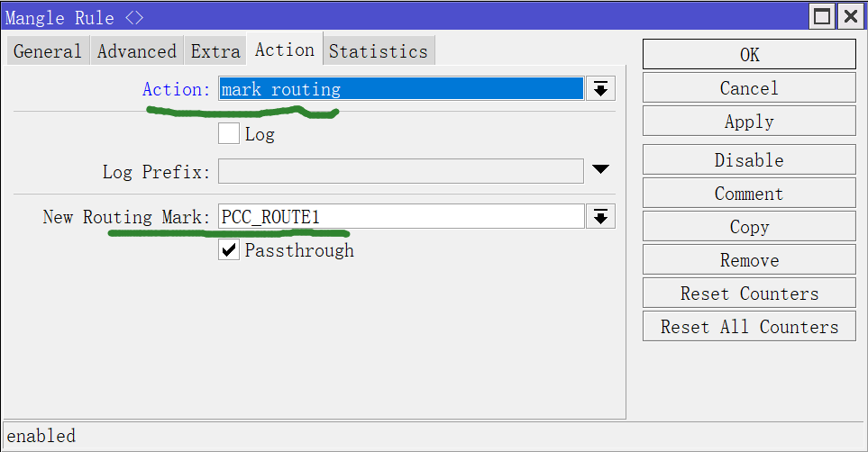Screen dimensions: 868x452
Task: Apply the mangle rule changes
Action: click(x=749, y=122)
